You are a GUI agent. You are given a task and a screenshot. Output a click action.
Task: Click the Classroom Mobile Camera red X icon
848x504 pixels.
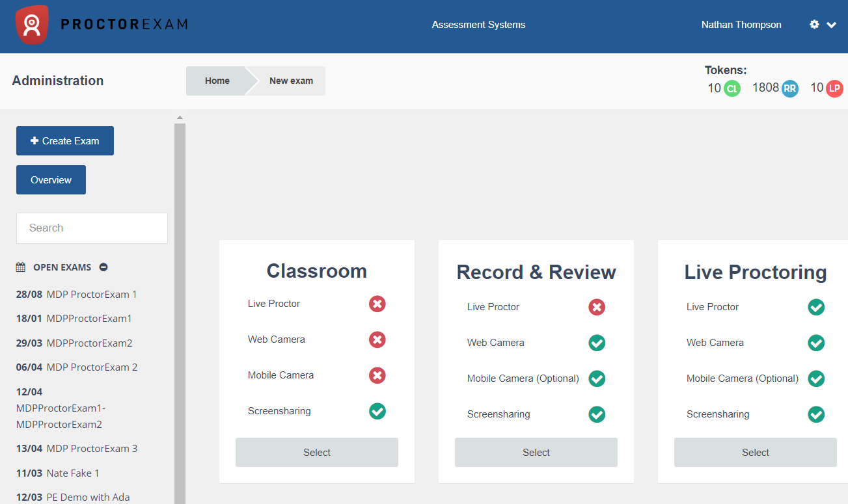tap(377, 375)
